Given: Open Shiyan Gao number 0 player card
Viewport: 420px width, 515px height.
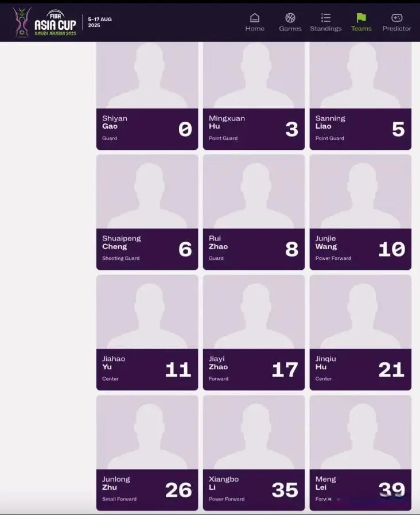Looking at the screenshot, I should 147,95.
